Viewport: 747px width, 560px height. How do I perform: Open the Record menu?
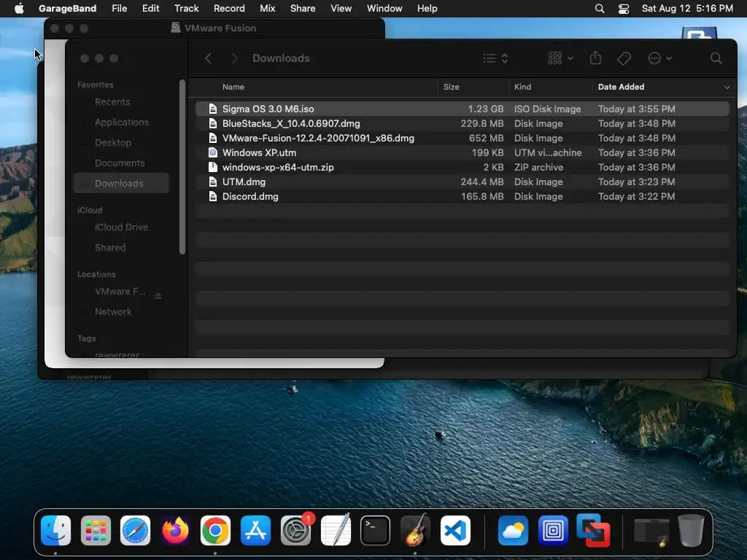click(229, 9)
